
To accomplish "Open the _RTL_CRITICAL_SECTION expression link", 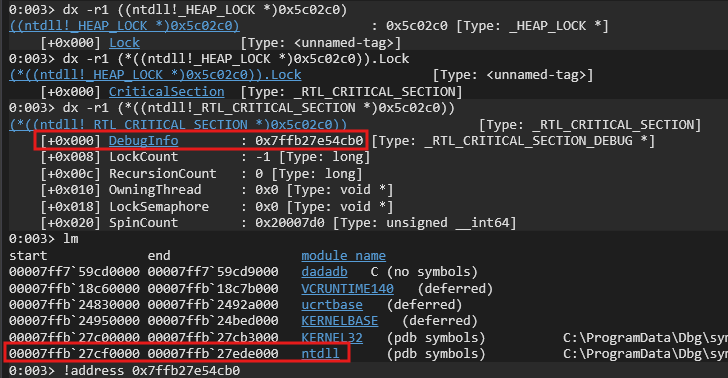I will point(178,125).
